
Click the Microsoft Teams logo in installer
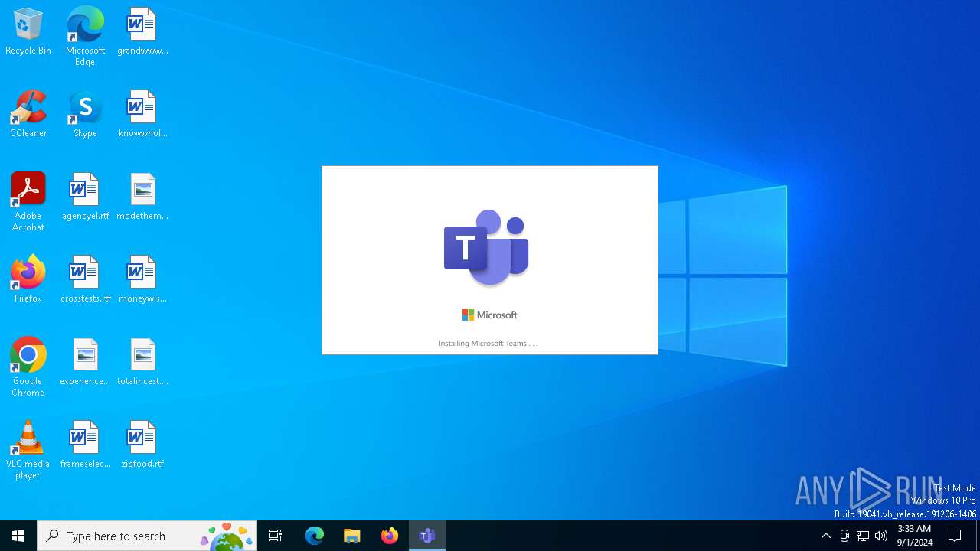pyautogui.click(x=486, y=247)
